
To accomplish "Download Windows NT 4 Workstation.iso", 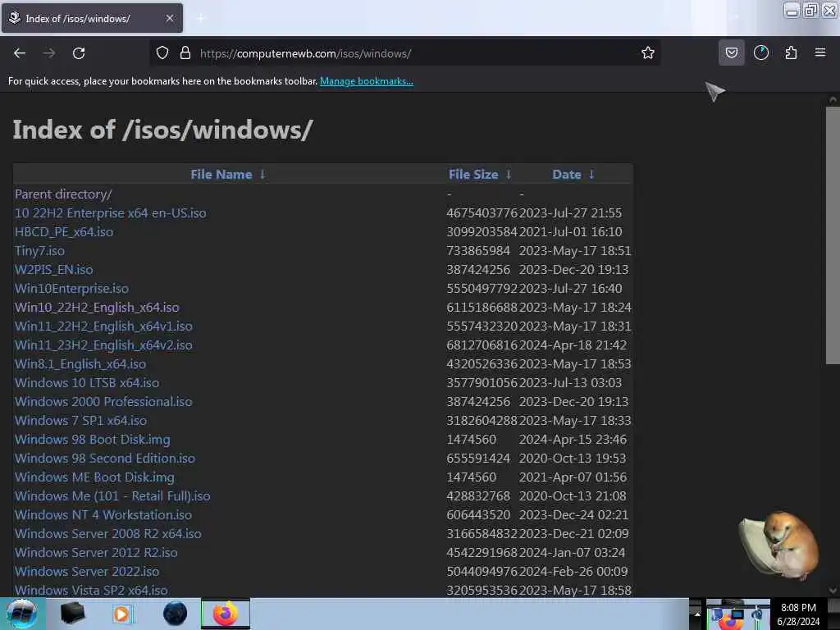I will [103, 515].
